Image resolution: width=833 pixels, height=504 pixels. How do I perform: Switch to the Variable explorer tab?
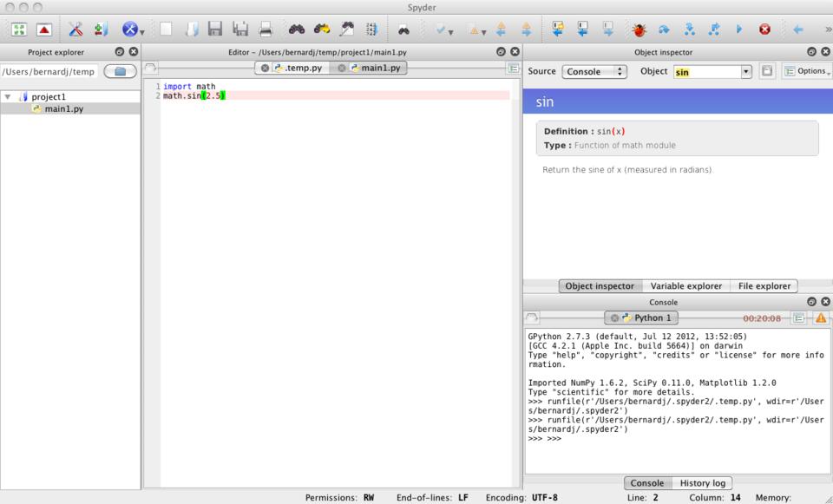(686, 285)
